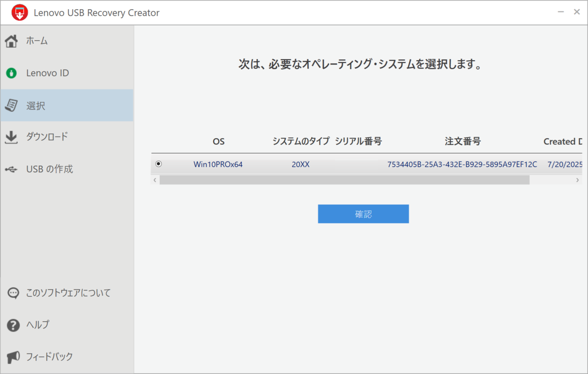Click the question mark help icon

(13, 325)
